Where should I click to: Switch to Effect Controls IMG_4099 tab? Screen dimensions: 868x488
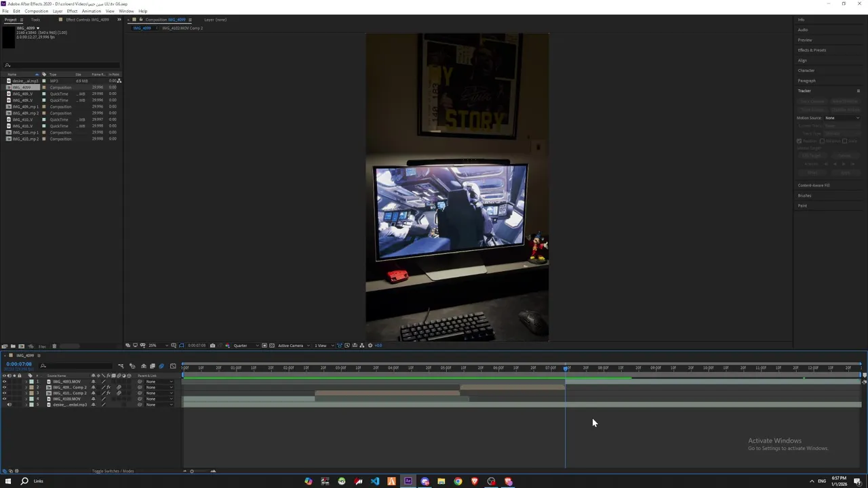coord(87,20)
